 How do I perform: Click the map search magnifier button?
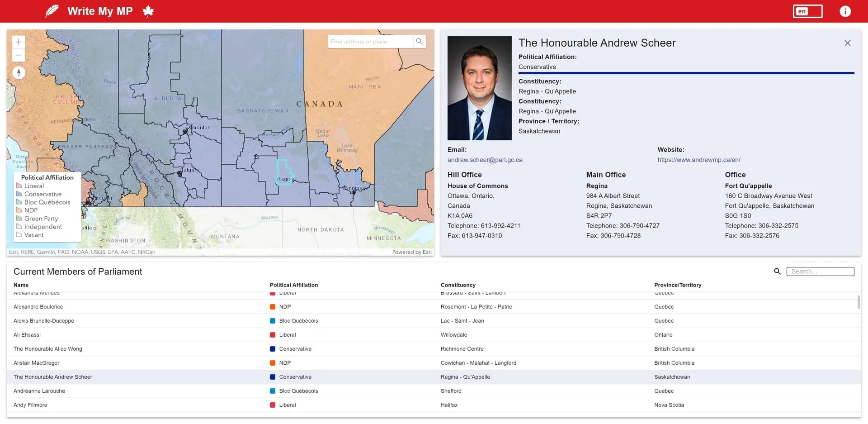420,42
